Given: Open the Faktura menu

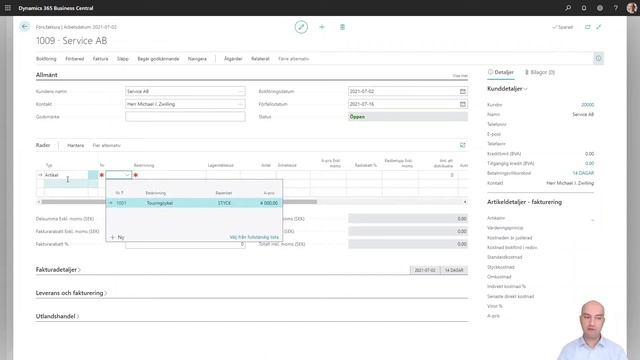Looking at the screenshot, I should point(100,59).
